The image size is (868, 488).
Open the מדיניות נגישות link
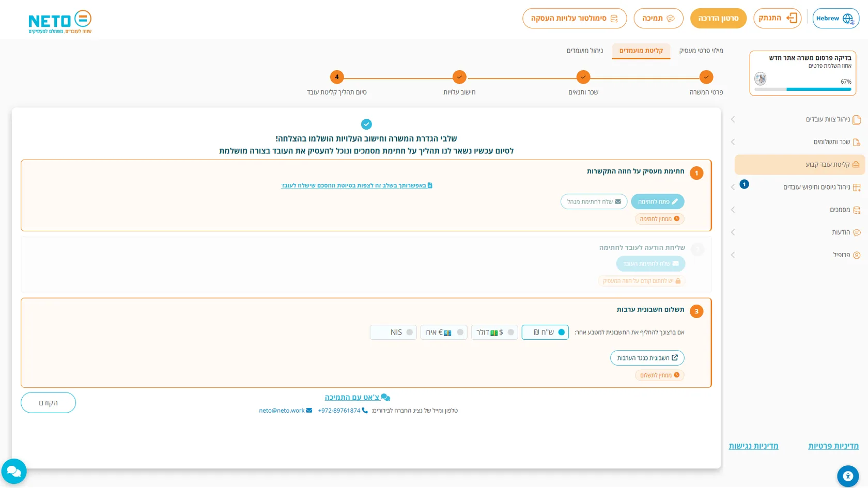753,446
